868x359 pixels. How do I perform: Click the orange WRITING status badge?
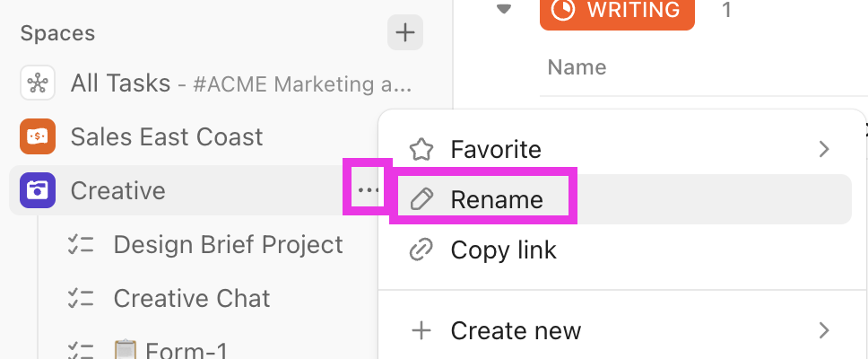pos(617,11)
